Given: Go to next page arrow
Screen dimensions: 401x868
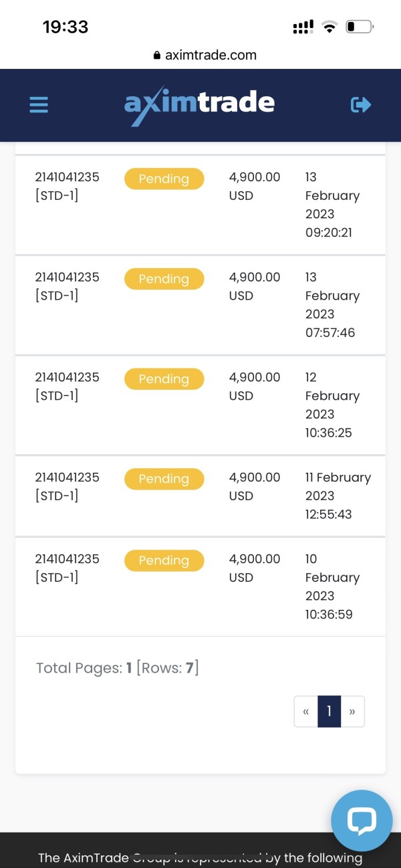Looking at the screenshot, I should [352, 712].
